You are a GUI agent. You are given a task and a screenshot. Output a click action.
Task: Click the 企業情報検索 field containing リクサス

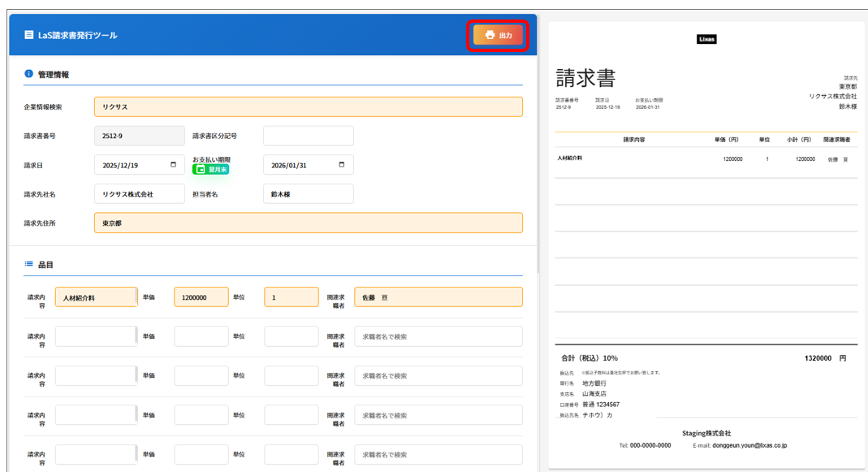click(308, 107)
